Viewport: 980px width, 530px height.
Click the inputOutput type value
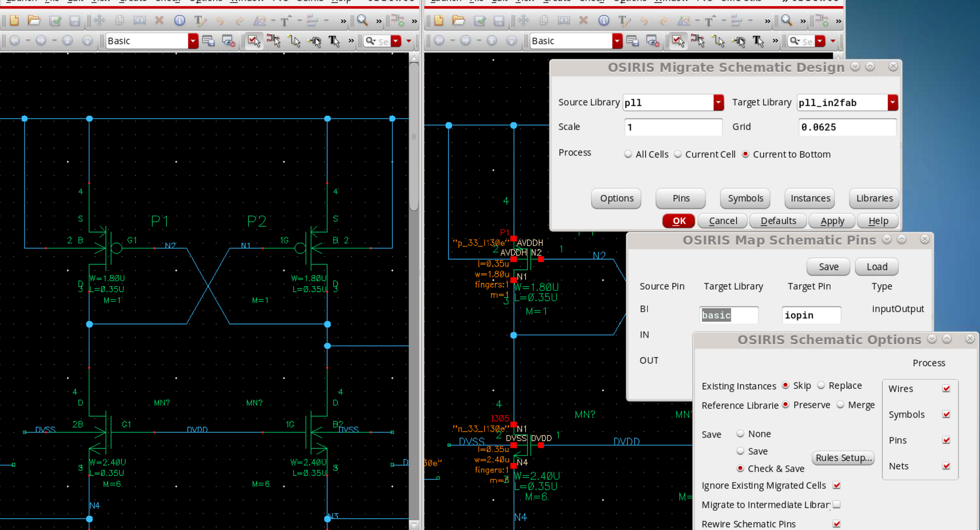(x=897, y=309)
